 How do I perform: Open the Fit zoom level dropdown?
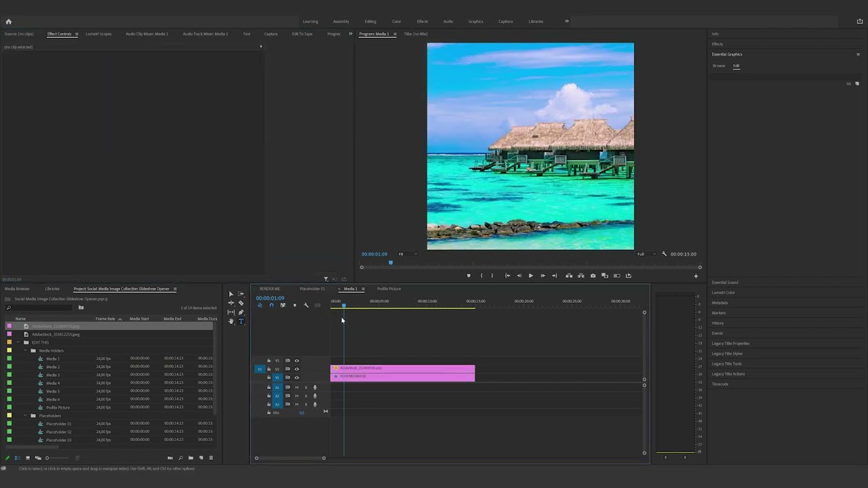click(408, 254)
